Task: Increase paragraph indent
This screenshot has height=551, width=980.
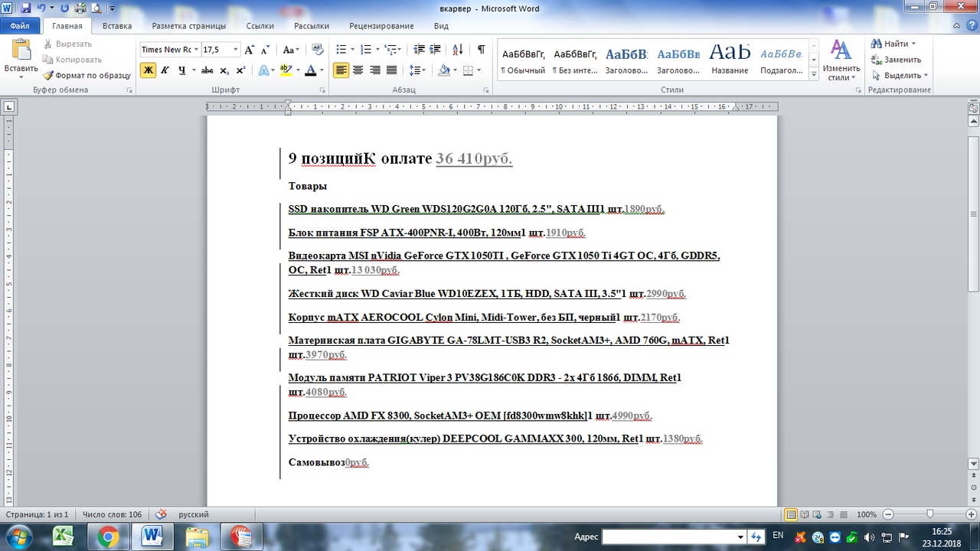Action: (x=436, y=50)
